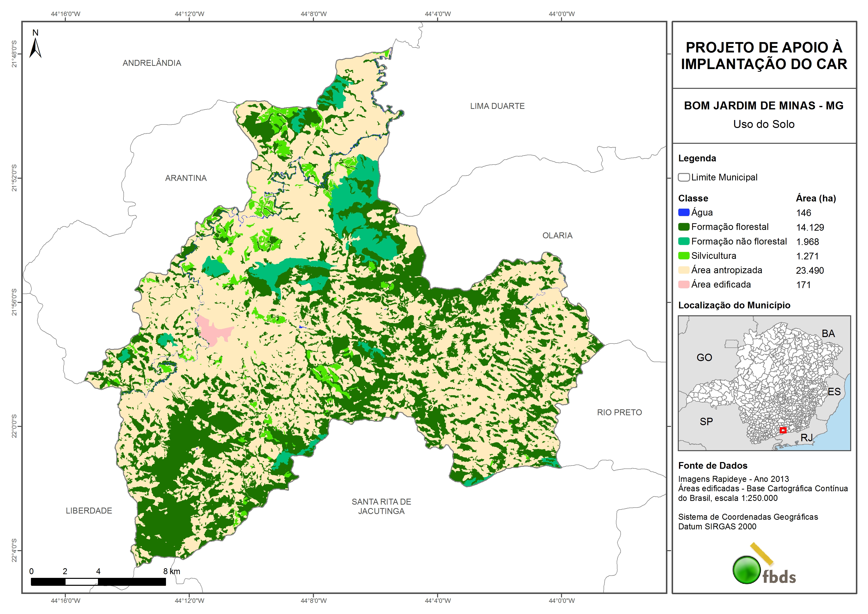The width and height of the screenshot is (868, 614).
Task: Click the BOM JARDIM DE MINAS - MG title
Action: (764, 105)
